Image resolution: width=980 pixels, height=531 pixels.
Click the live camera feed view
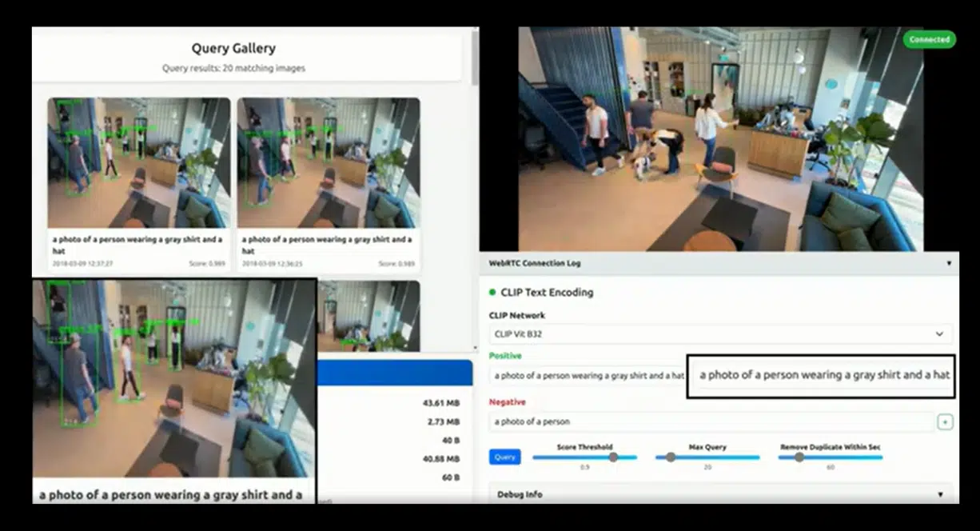pyautogui.click(x=719, y=136)
